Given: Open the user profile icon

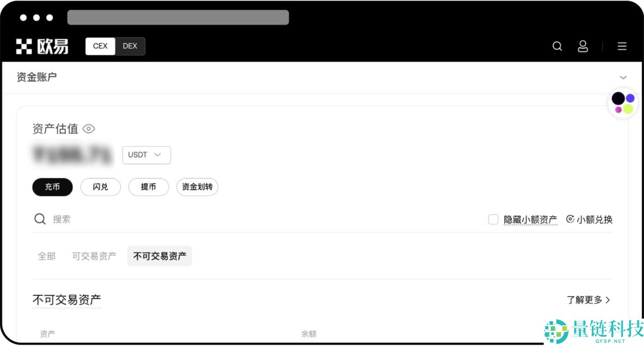Looking at the screenshot, I should (582, 46).
